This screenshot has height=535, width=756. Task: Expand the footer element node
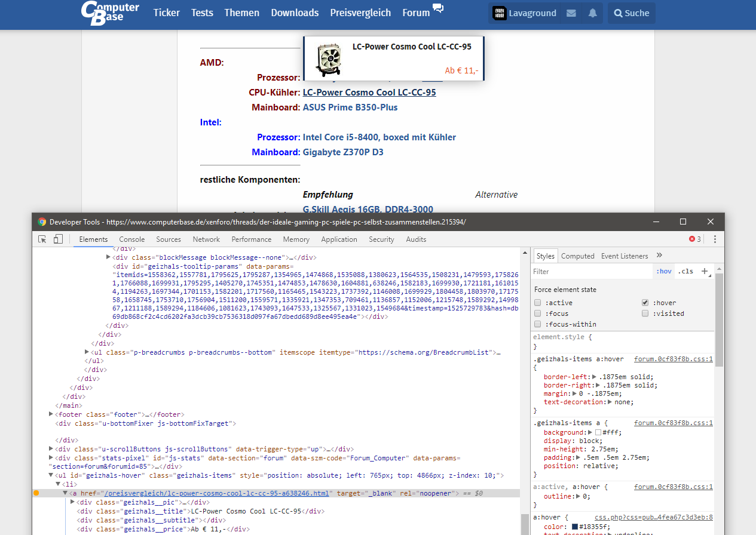(51, 414)
